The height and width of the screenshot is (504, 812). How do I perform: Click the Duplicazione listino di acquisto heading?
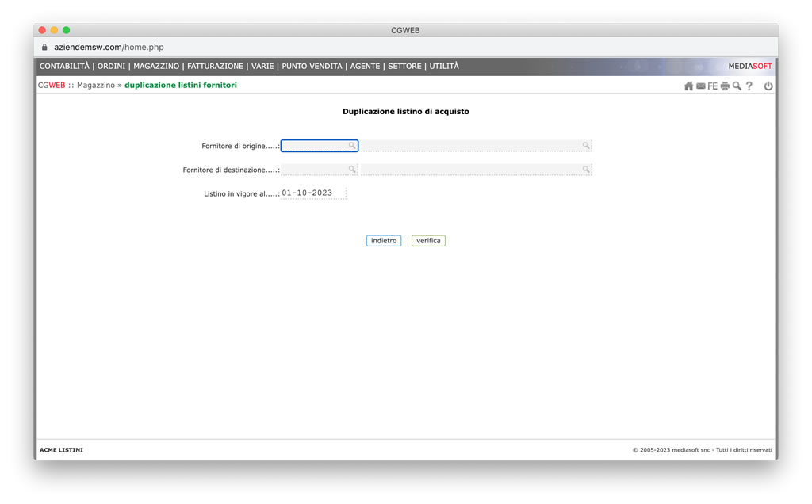406,111
